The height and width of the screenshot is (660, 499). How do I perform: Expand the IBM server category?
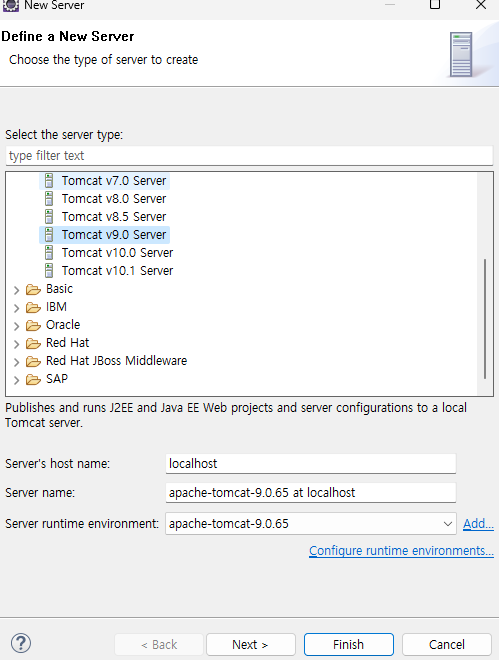[x=16, y=308]
